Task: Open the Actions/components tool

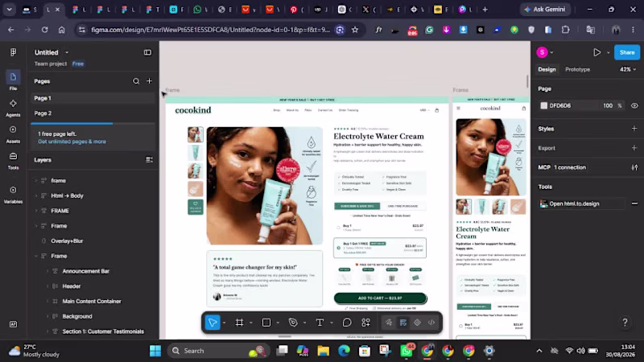Action: click(x=366, y=323)
